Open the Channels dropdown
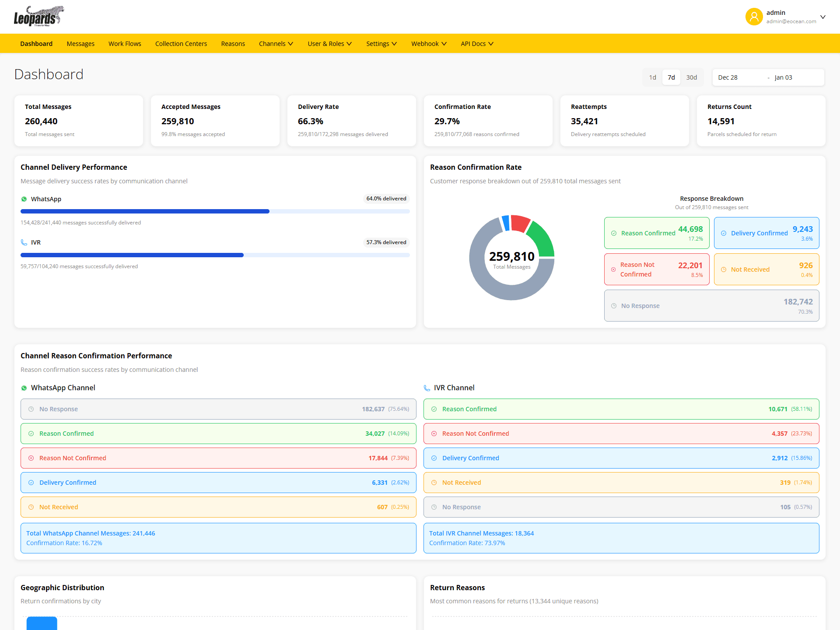 [x=276, y=43]
